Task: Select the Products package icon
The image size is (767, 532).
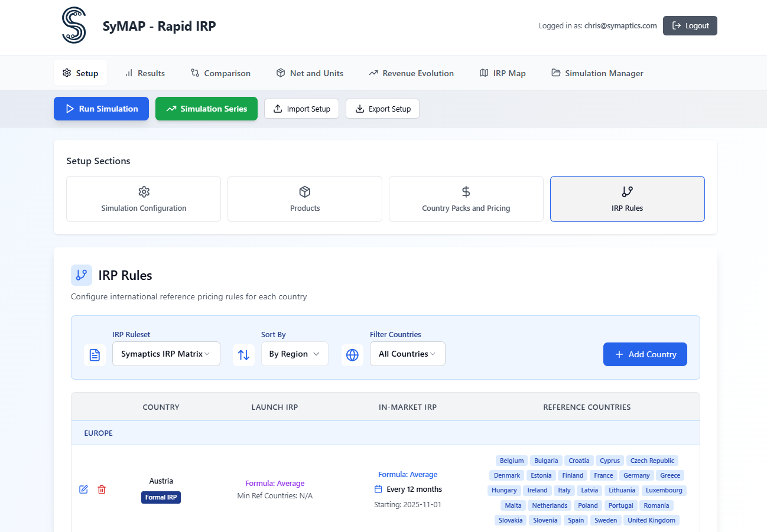Action: point(304,192)
